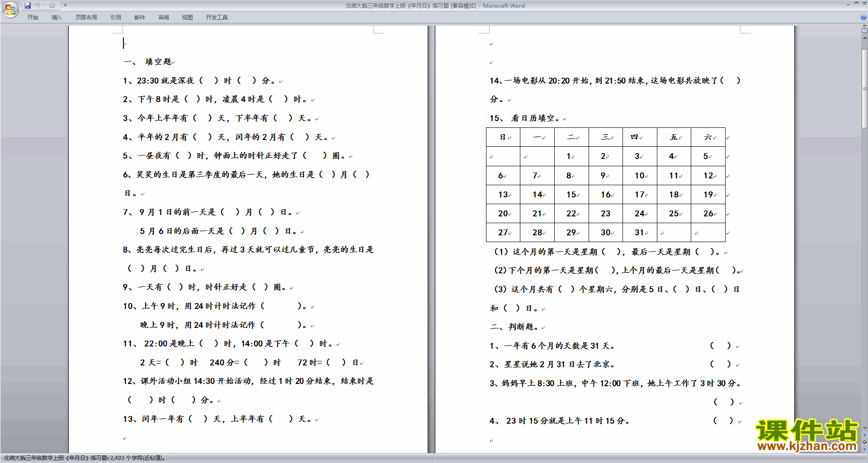Click line 2天=( )时 in question 11
Viewport: 868px width, 463px height.
[x=169, y=363]
